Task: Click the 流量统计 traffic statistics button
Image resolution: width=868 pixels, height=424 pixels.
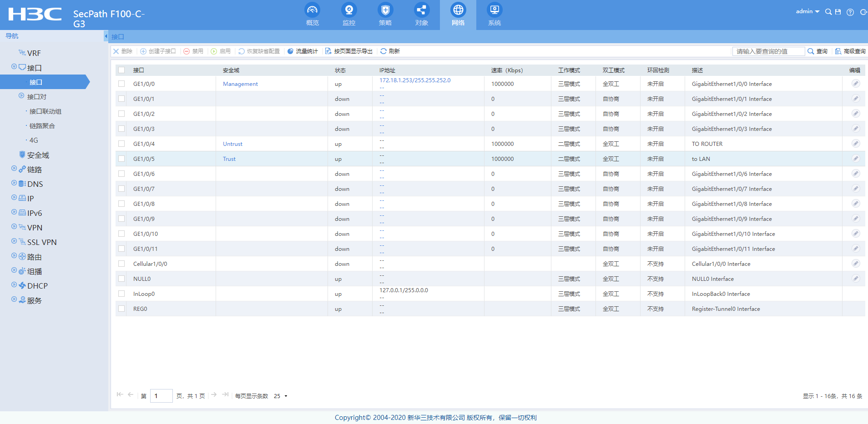Action: (x=303, y=51)
